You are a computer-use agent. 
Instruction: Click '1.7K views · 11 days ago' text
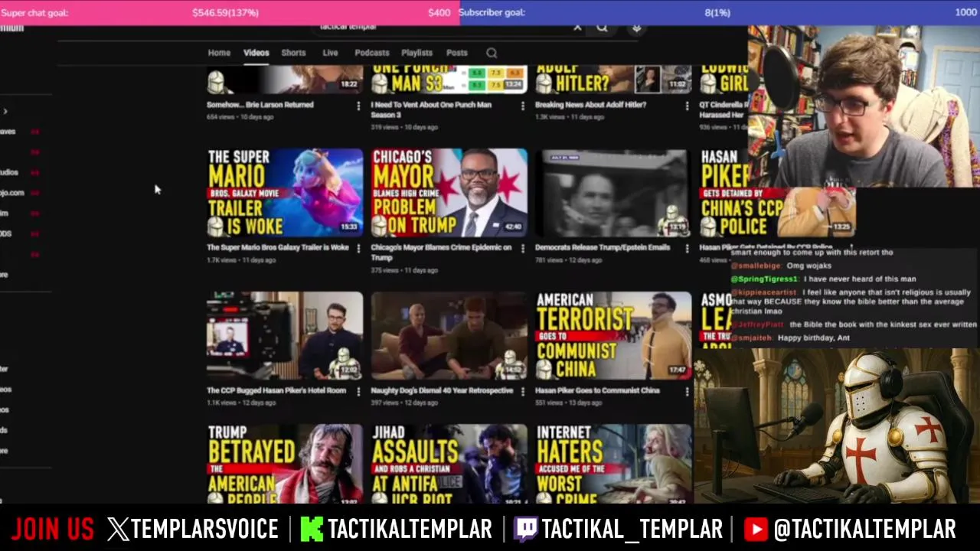coord(241,260)
